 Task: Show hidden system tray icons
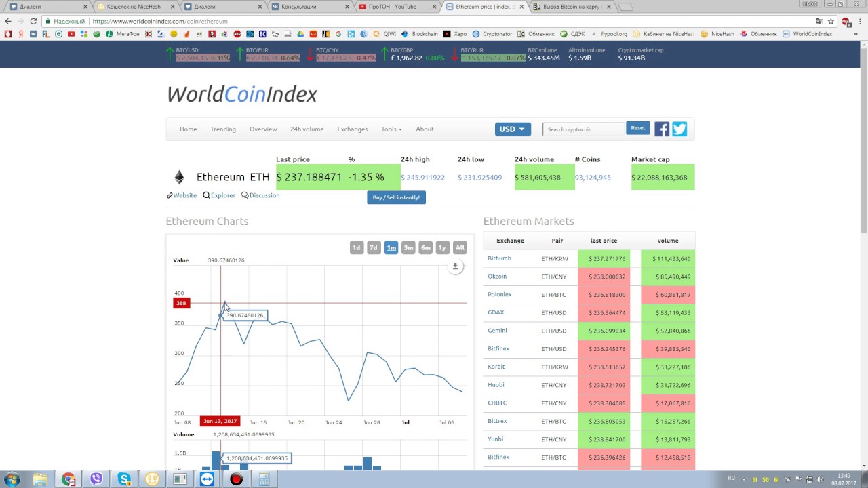[x=744, y=479]
